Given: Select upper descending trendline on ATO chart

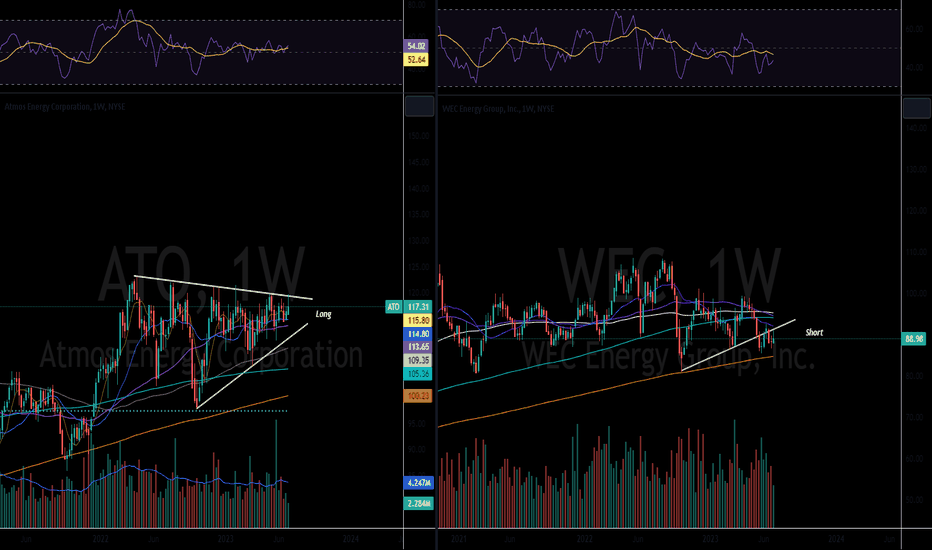Looking at the screenshot, I should (223, 287).
